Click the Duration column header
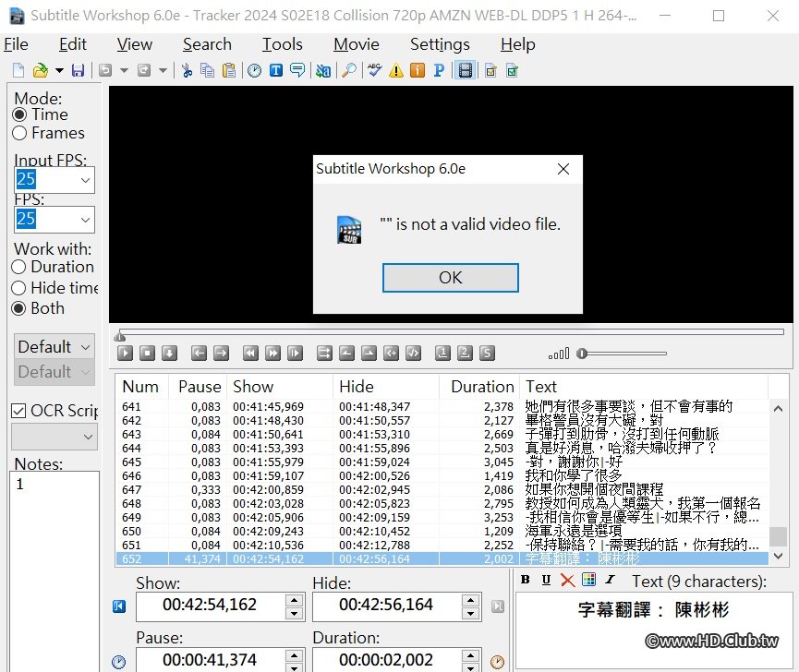Screen dimensions: 799x672 pyautogui.click(x=479, y=387)
